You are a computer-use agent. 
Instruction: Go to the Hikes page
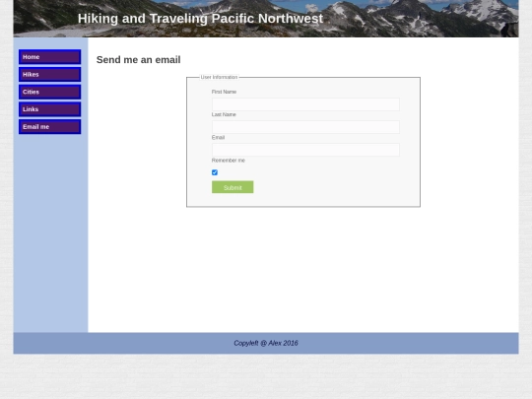[50, 74]
